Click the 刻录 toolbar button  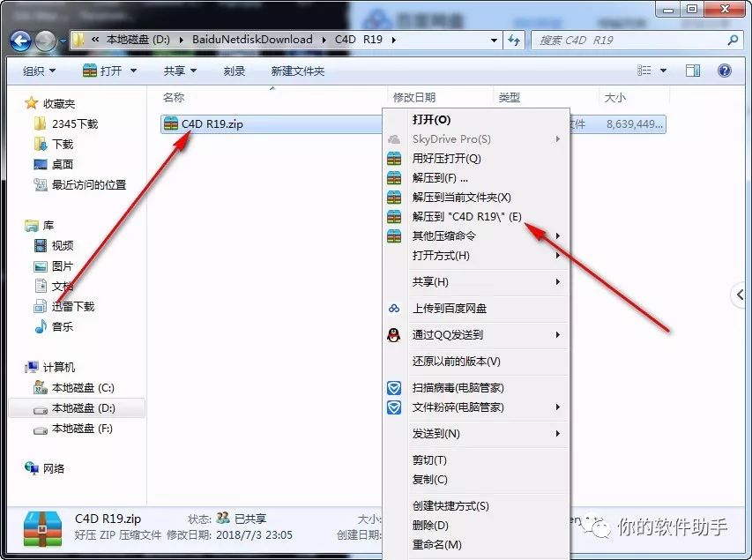[x=234, y=71]
